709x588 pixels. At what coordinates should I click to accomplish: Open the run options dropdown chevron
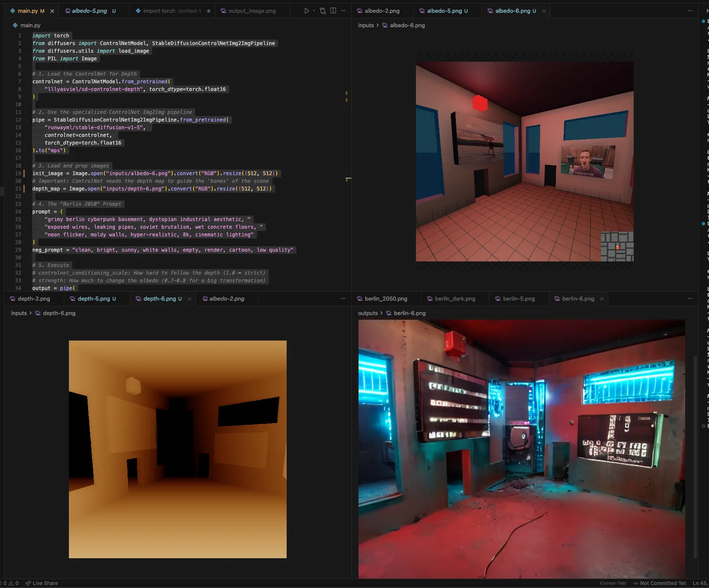(313, 11)
